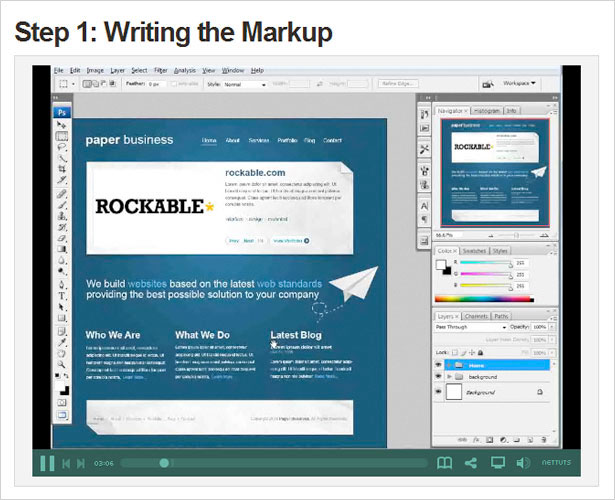Open the book icon in player bar
The height and width of the screenshot is (500, 615).
(x=444, y=463)
